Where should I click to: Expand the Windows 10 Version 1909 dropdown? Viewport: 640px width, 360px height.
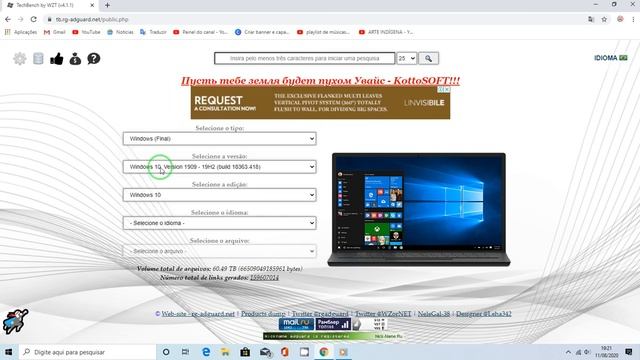click(x=220, y=167)
